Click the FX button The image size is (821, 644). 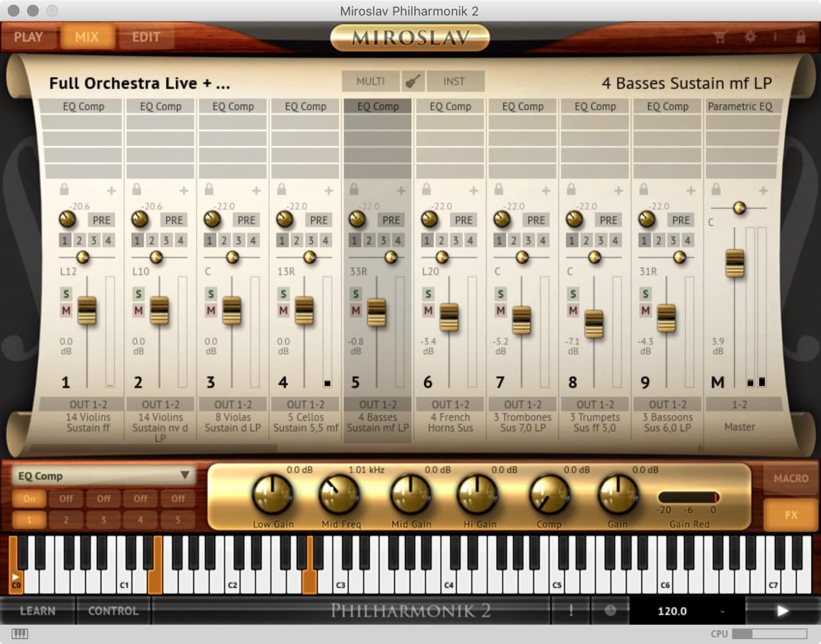click(x=791, y=515)
